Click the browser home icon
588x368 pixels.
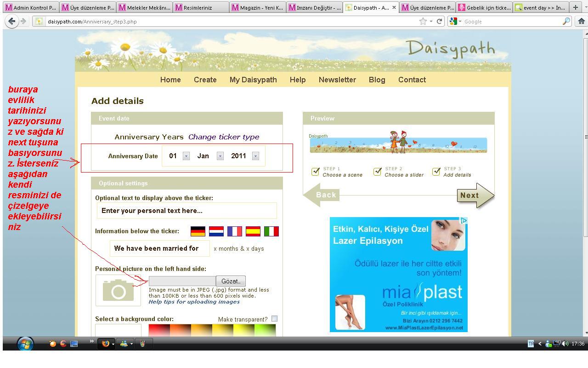pos(581,21)
